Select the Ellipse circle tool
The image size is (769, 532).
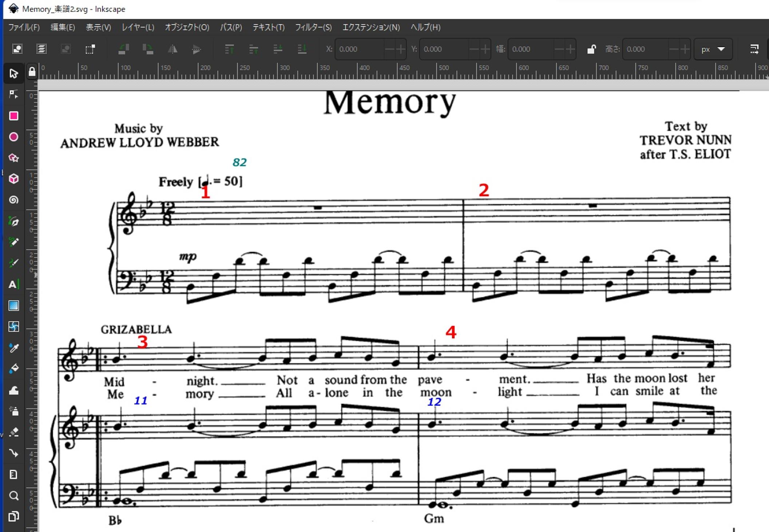click(x=13, y=137)
